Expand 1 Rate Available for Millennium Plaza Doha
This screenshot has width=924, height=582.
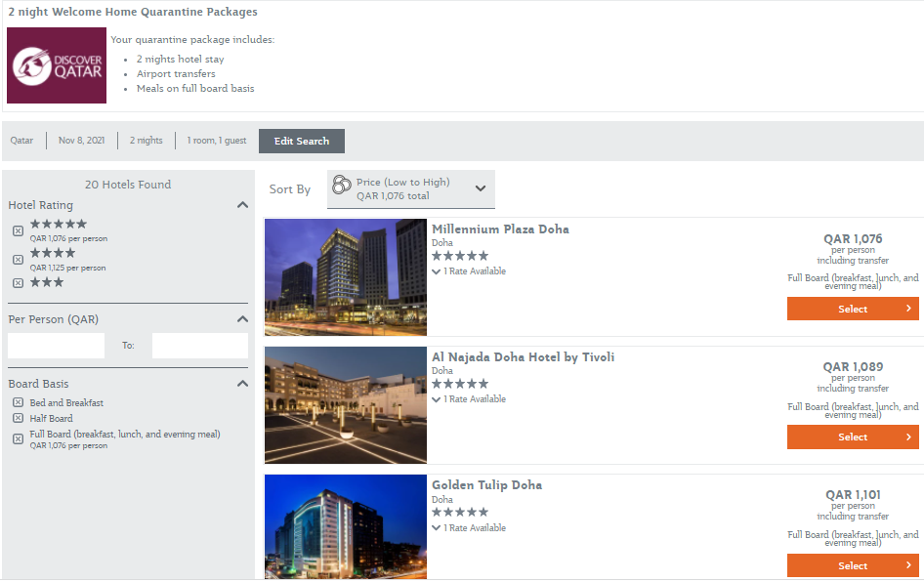click(x=469, y=271)
